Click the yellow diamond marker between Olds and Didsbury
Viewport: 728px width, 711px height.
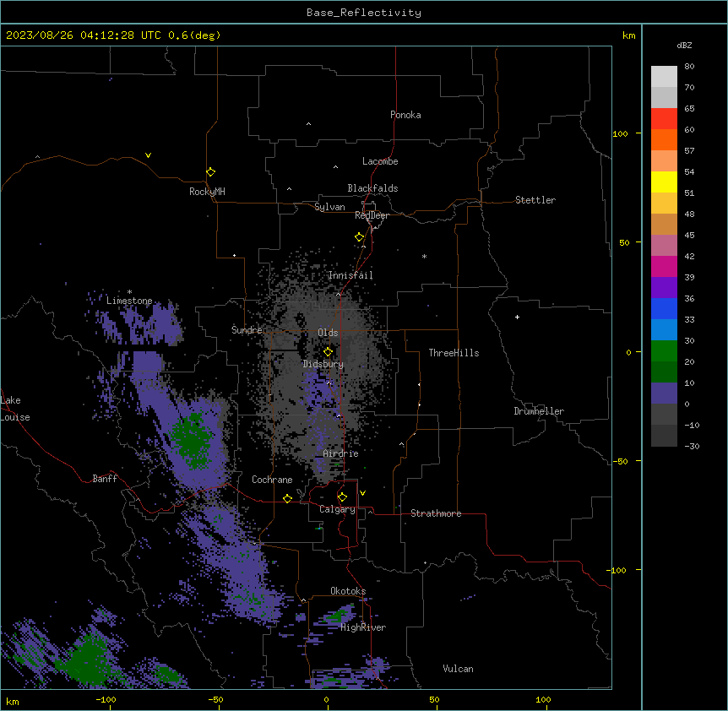328,352
